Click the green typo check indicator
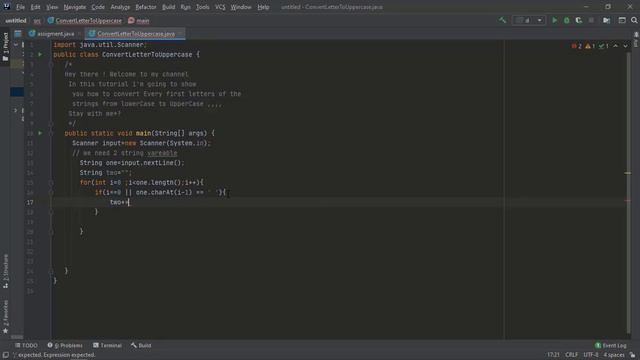The image size is (640, 360). 604,46
